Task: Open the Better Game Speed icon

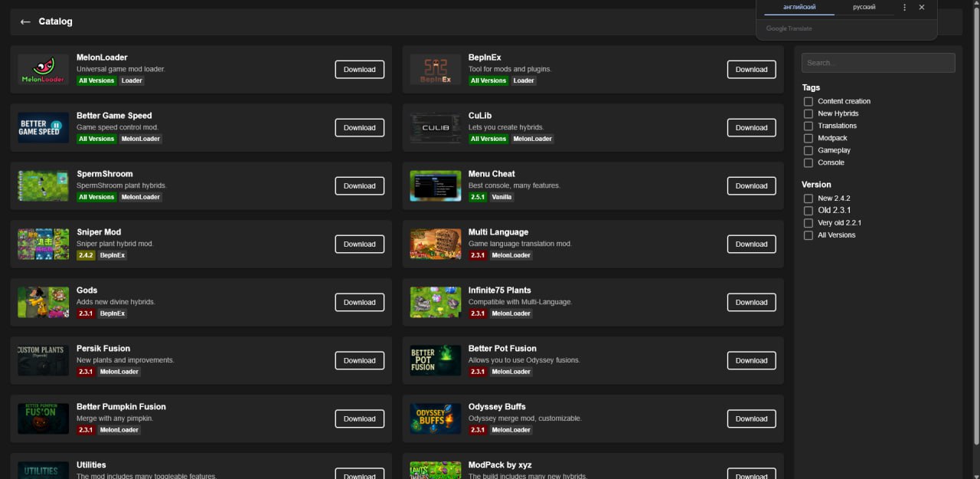Action: (x=43, y=127)
